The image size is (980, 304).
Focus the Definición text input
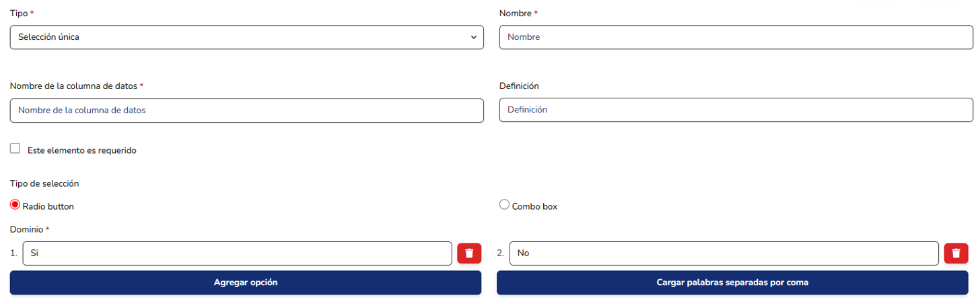point(736,111)
